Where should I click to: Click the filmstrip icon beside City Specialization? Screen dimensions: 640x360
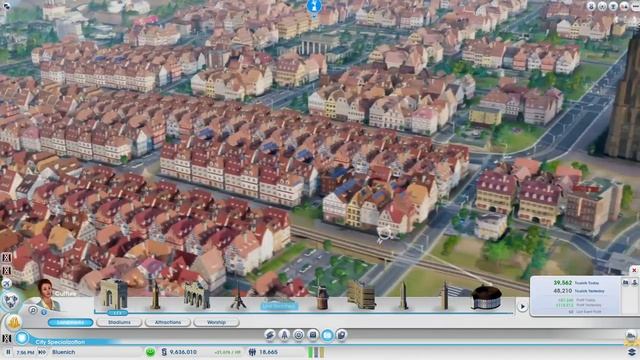(x=7, y=338)
